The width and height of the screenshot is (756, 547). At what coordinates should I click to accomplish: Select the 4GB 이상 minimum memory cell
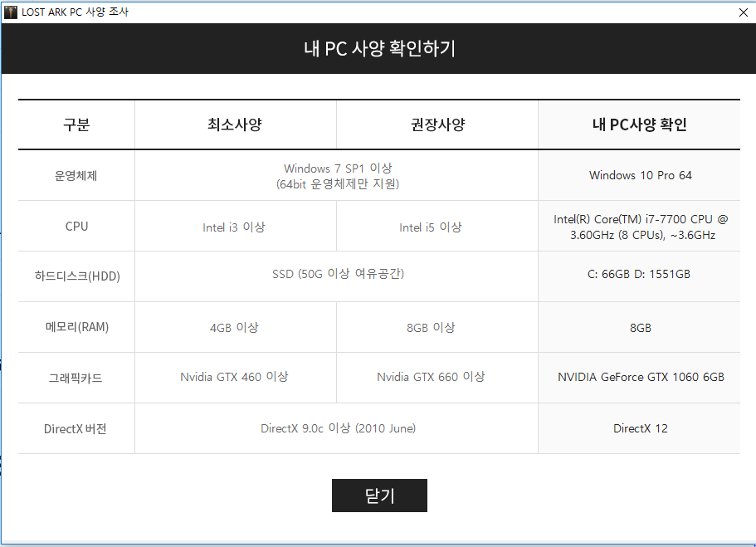(234, 327)
